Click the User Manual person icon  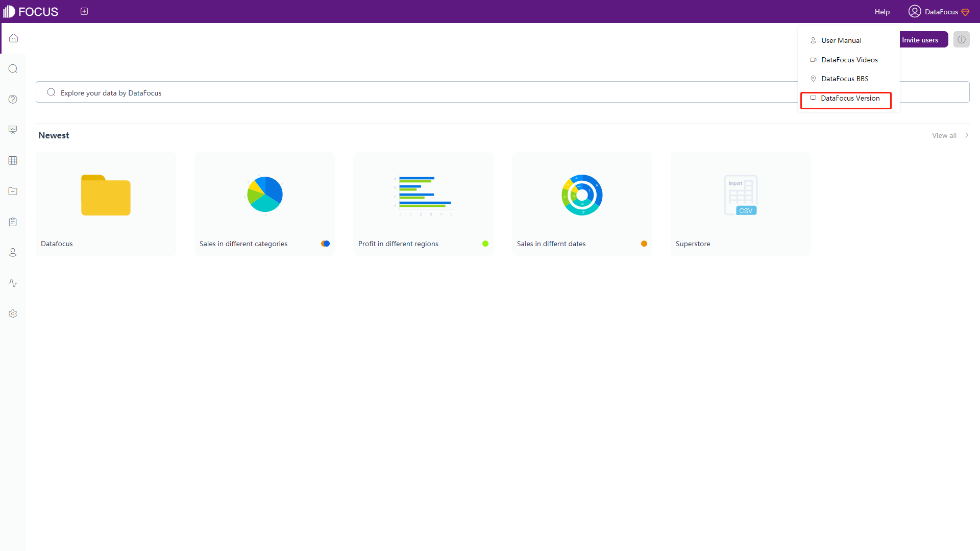(x=813, y=40)
